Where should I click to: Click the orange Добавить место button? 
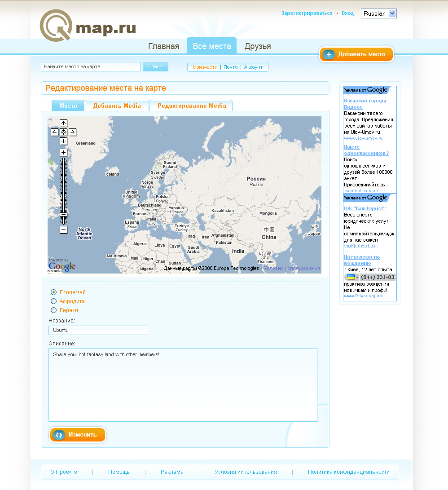coord(356,54)
